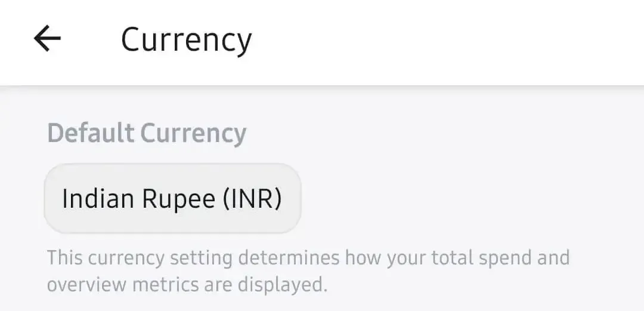Expand the Default Currency picker
This screenshot has width=644, height=311.
pos(172,199)
